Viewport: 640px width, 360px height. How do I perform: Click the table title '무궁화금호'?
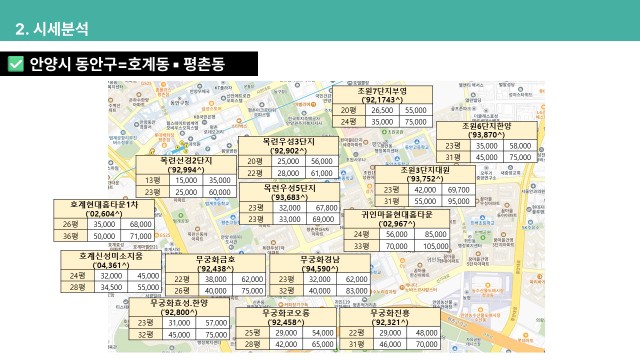tap(216, 259)
